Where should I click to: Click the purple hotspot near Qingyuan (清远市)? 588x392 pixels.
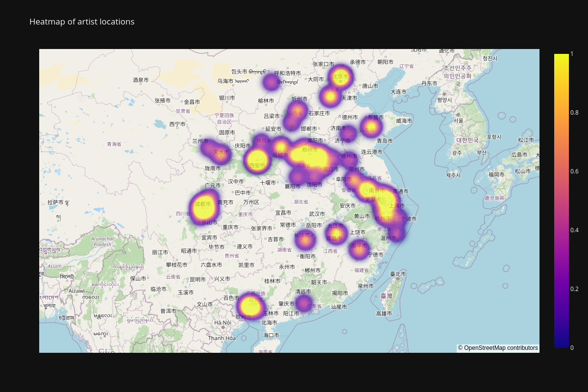tap(304, 303)
